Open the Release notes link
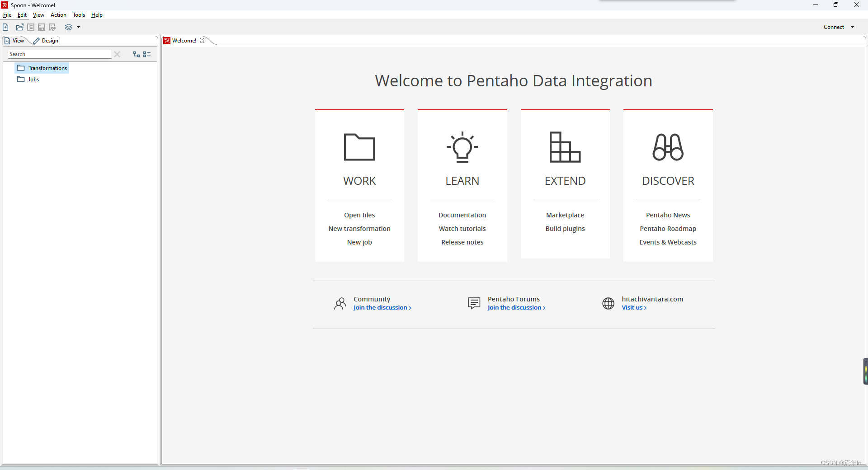Screen dimensions: 868x470 [x=462, y=242]
